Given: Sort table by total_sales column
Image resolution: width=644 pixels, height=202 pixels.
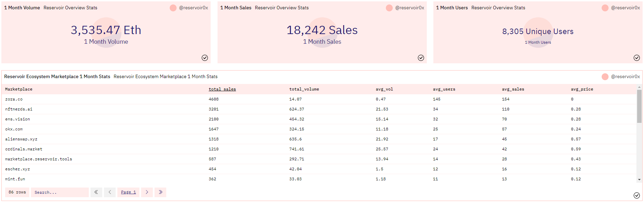Looking at the screenshot, I should (222, 89).
